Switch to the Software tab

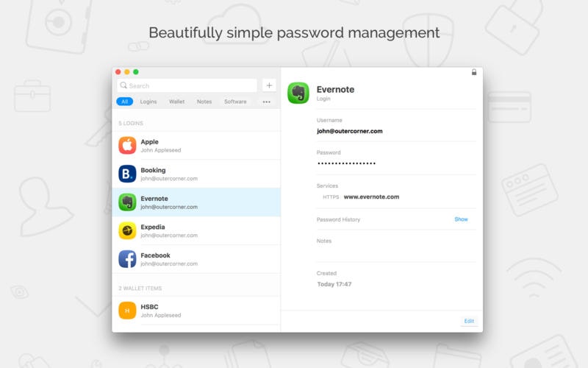point(235,102)
